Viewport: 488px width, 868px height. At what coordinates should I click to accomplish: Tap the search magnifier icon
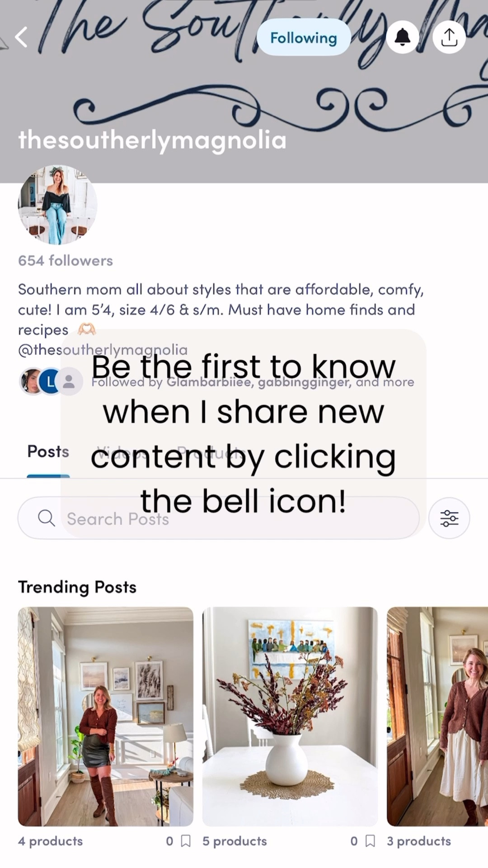pos(46,518)
